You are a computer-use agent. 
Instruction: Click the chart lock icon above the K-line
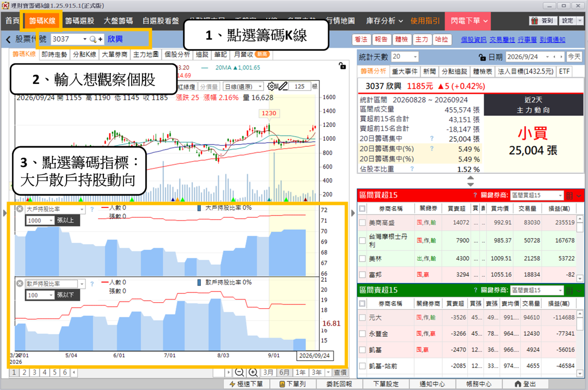tap(342, 66)
